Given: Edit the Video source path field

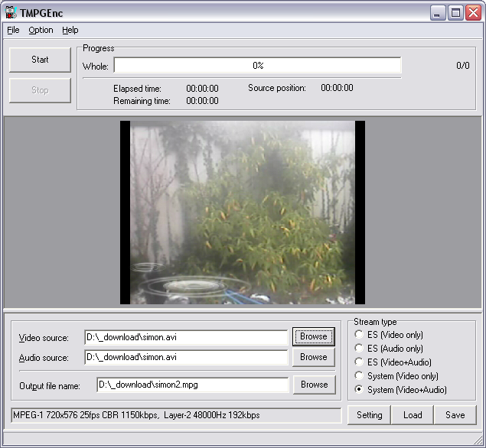Looking at the screenshot, I should pyautogui.click(x=186, y=337).
